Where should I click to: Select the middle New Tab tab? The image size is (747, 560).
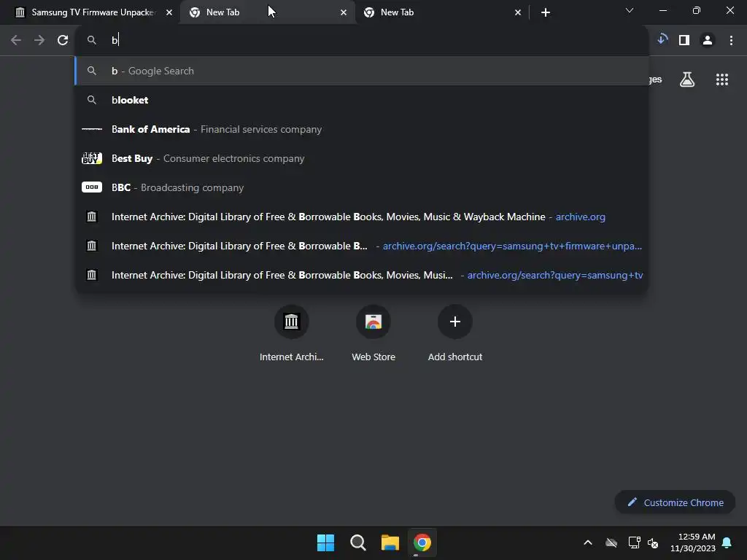266,12
